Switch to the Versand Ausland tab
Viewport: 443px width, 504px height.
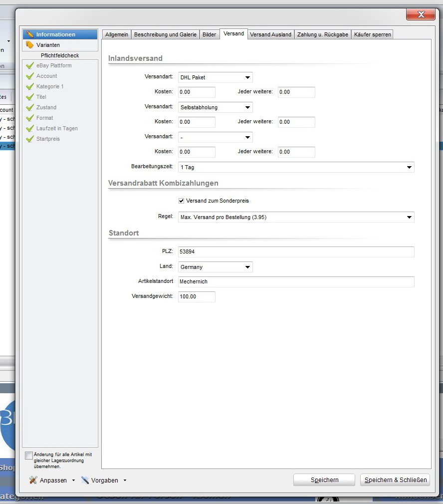(270, 34)
